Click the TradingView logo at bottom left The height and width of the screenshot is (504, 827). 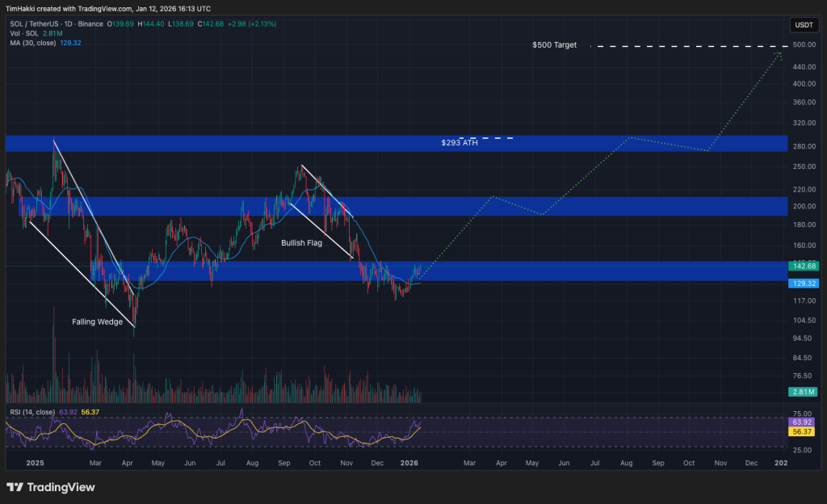[50, 487]
